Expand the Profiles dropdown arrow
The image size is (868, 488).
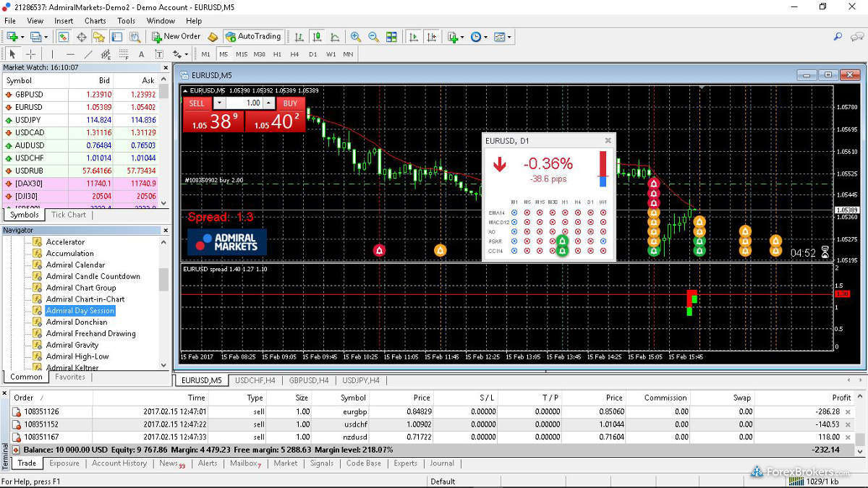[x=46, y=36]
